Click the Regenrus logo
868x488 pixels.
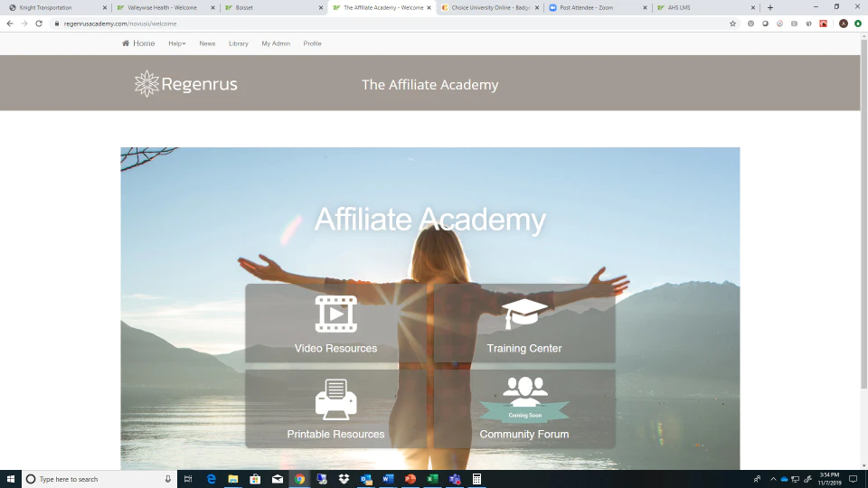[x=186, y=83]
